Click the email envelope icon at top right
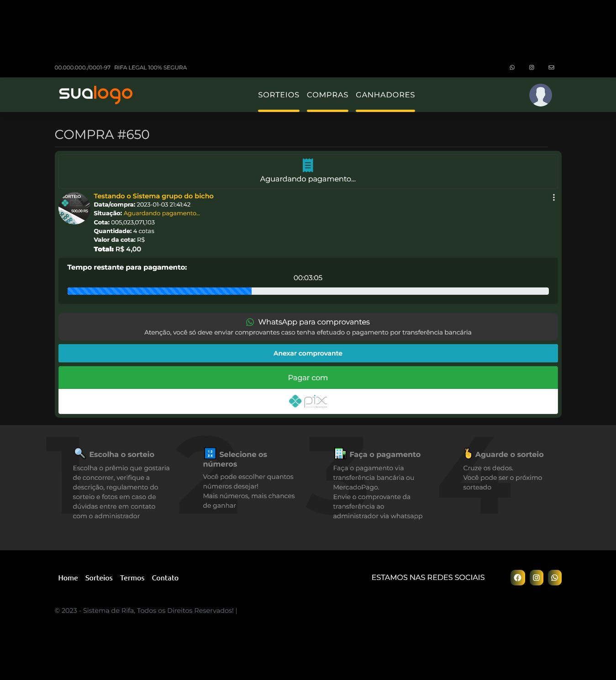Image resolution: width=616 pixels, height=680 pixels. [551, 67]
